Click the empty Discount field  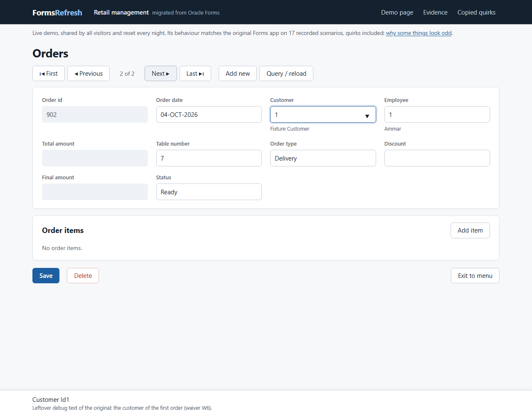click(437, 158)
